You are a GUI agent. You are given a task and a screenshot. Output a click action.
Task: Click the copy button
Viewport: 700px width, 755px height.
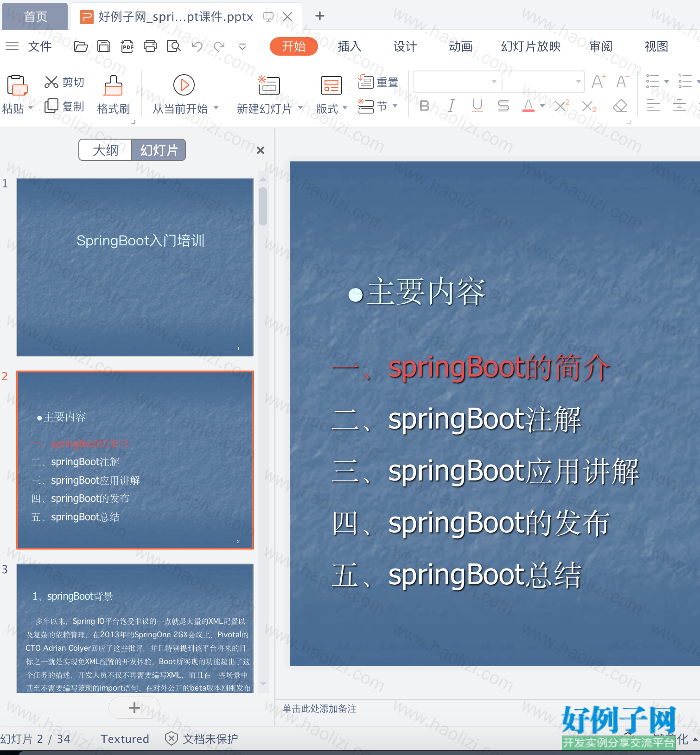(64, 106)
